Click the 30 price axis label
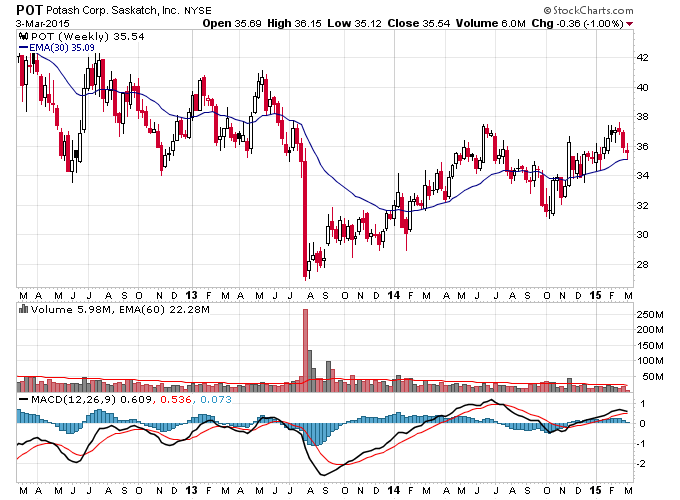680x500 pixels. pos(642,235)
